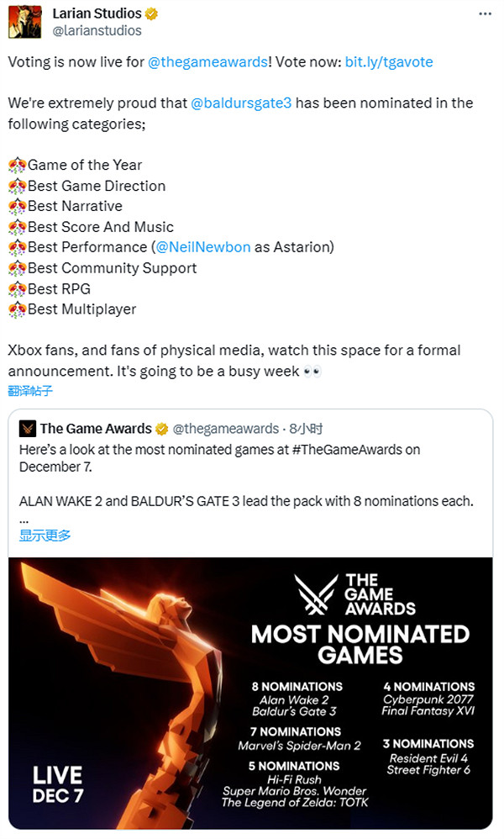Open the tweet more options menu
Image resolution: width=504 pixels, height=839 pixels.
(x=486, y=14)
